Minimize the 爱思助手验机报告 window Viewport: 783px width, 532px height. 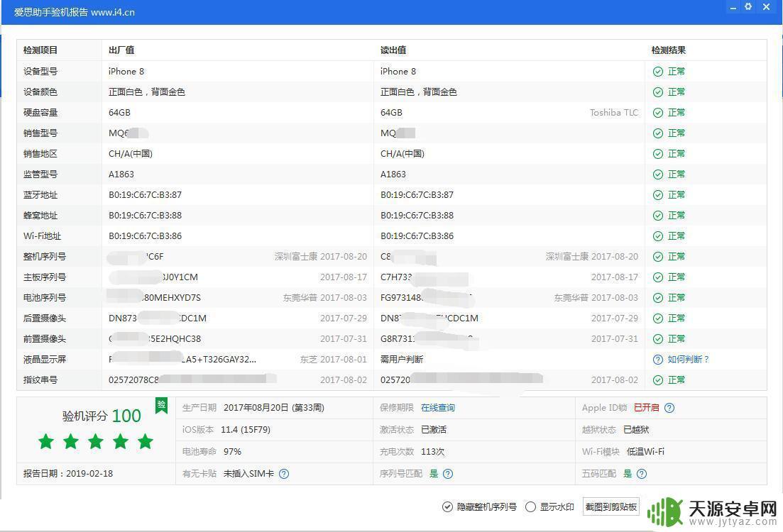pyautogui.click(x=733, y=7)
